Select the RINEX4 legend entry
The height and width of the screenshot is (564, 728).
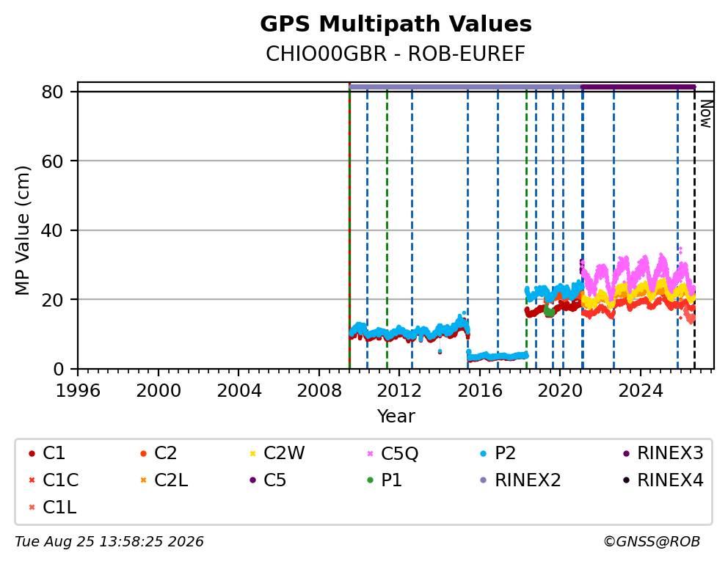[663, 480]
